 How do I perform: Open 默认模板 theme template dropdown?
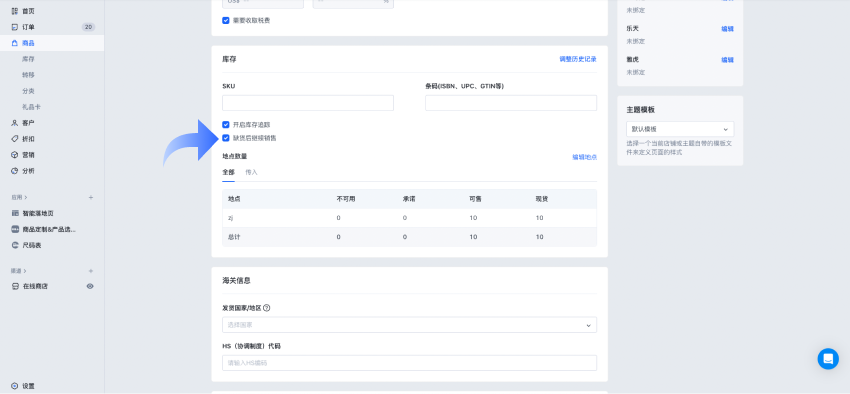680,129
